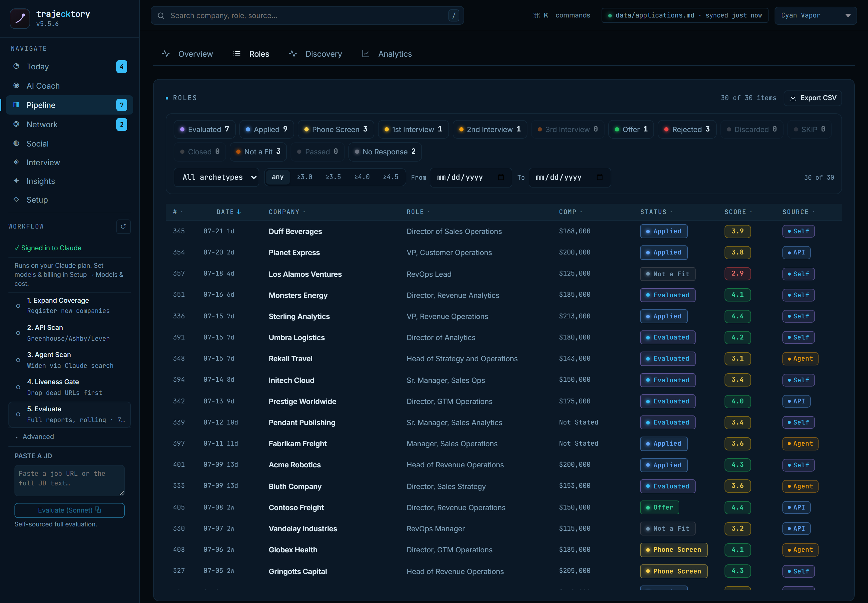
Task: Select the ≥3.0 score threshold
Action: [x=304, y=177]
